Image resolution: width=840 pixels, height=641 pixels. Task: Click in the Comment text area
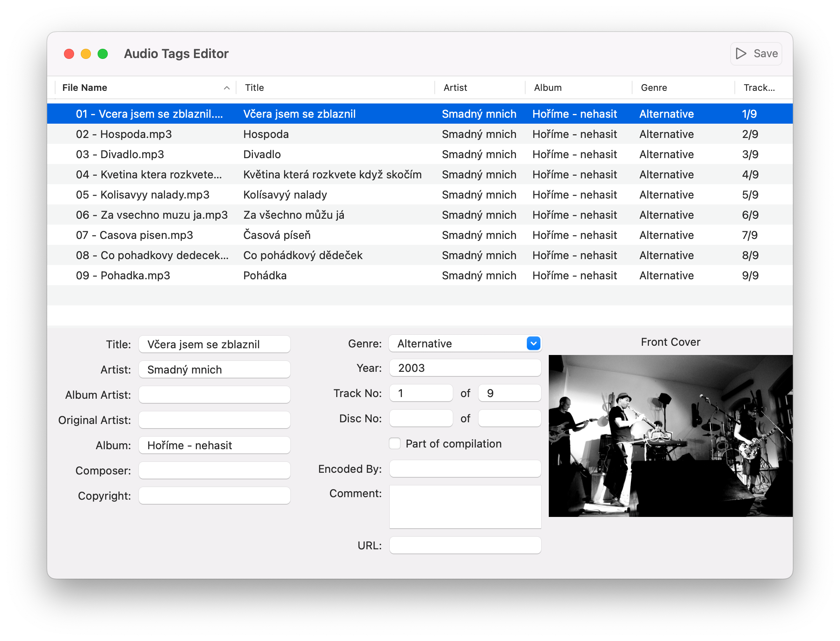[465, 506]
